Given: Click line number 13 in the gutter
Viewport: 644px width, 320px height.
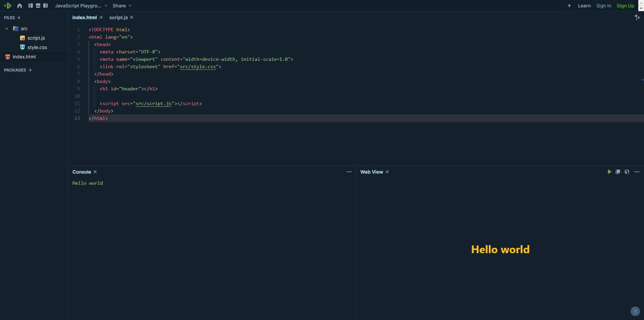Looking at the screenshot, I should (x=77, y=118).
